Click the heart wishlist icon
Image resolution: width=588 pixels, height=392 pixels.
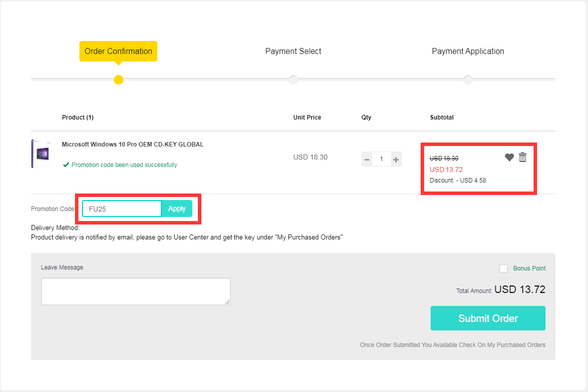(509, 157)
